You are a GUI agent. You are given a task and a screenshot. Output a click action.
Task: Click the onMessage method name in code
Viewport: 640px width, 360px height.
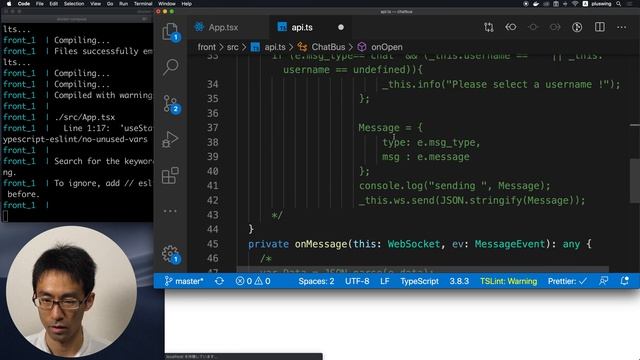tap(320, 244)
